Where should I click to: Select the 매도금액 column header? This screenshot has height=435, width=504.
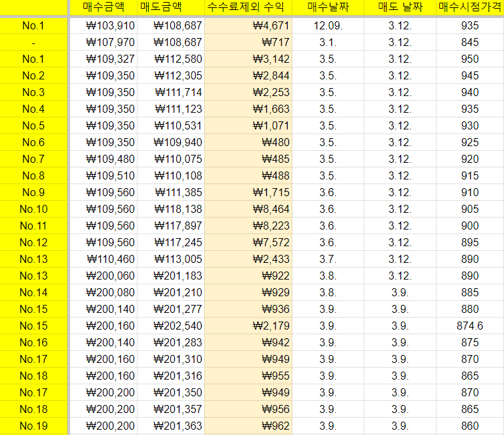(171, 7)
